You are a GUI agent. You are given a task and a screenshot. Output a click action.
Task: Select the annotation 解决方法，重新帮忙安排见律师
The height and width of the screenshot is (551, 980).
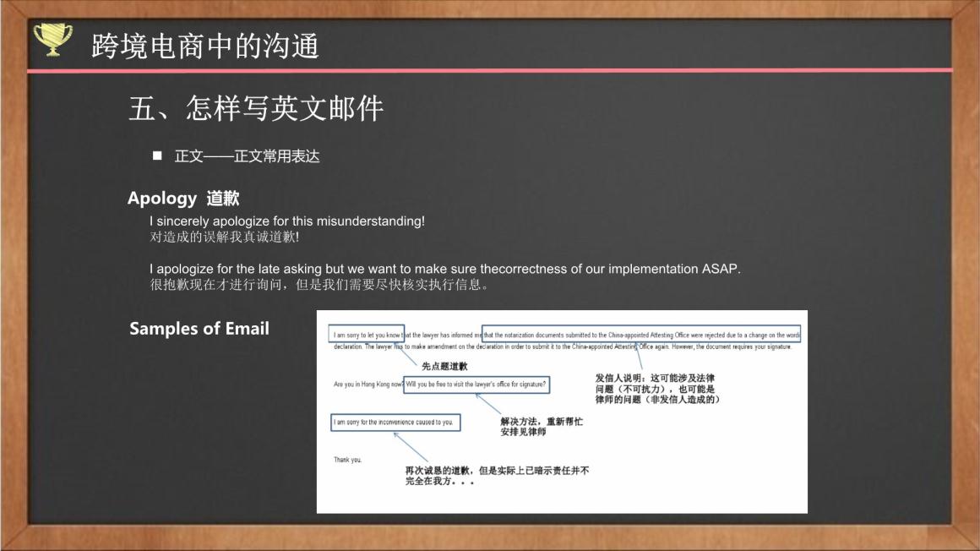point(542,426)
